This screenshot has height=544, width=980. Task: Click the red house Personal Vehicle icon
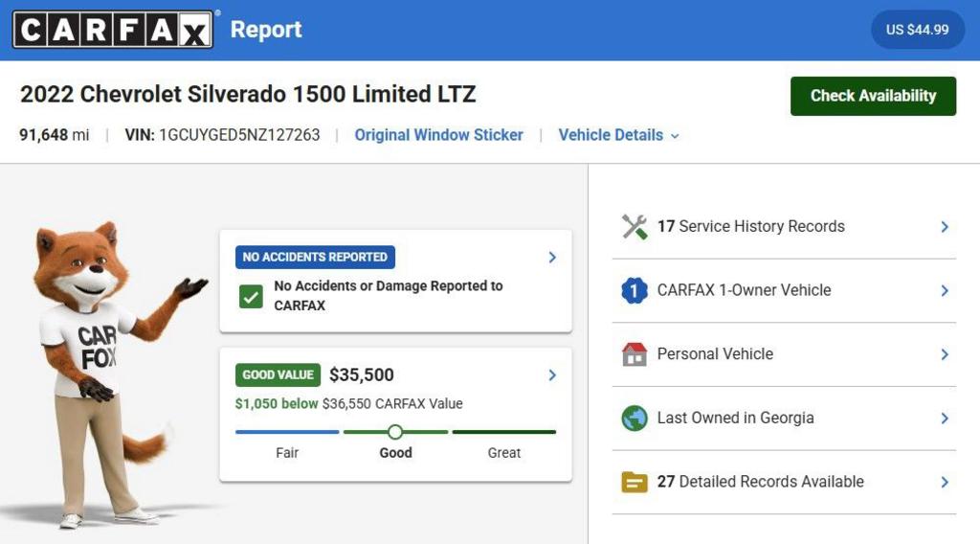point(635,354)
